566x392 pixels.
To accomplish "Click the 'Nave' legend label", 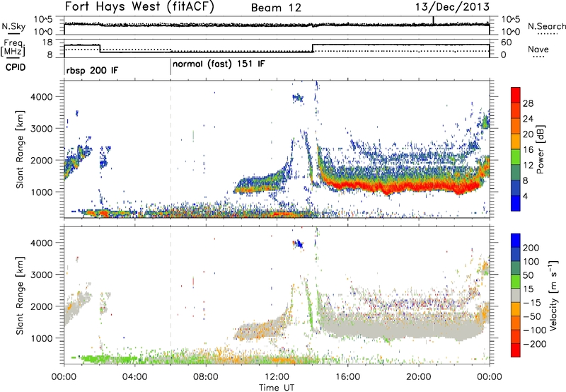I will tap(538, 49).
